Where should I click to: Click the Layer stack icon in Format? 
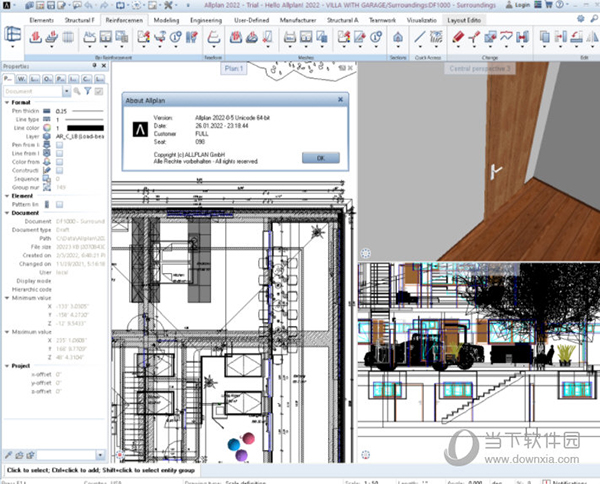pyautogui.click(x=46, y=138)
